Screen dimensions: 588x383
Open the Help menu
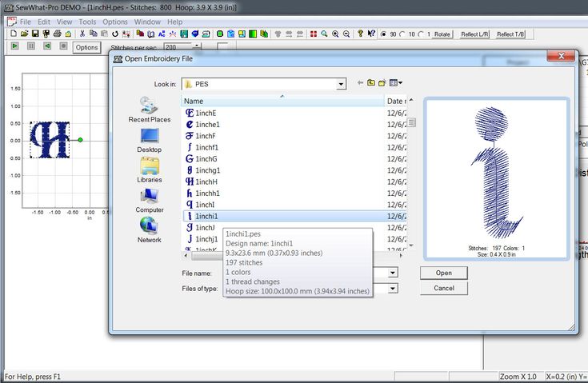click(174, 22)
